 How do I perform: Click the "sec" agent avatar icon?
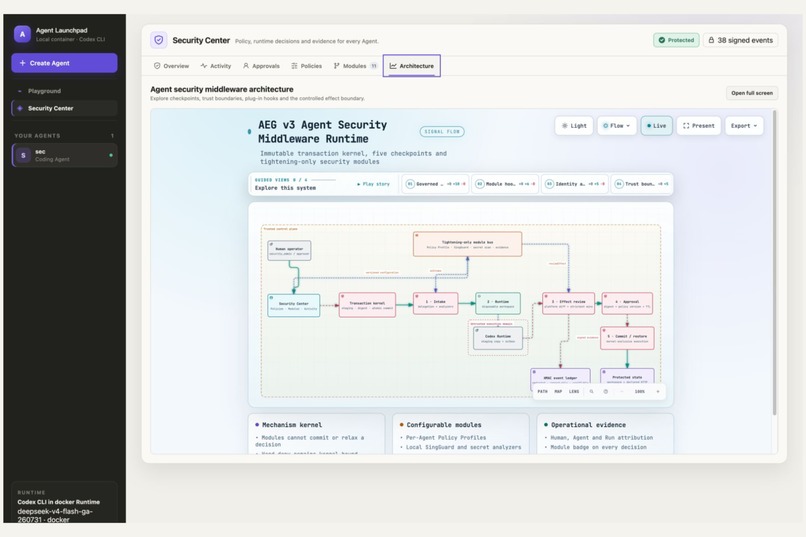coord(23,155)
